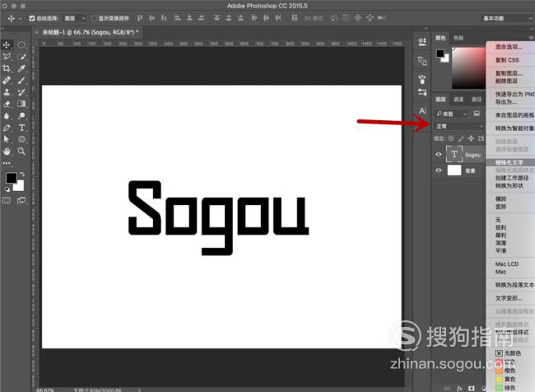Open the Character panel icon
535x392 pixels.
tap(422, 110)
